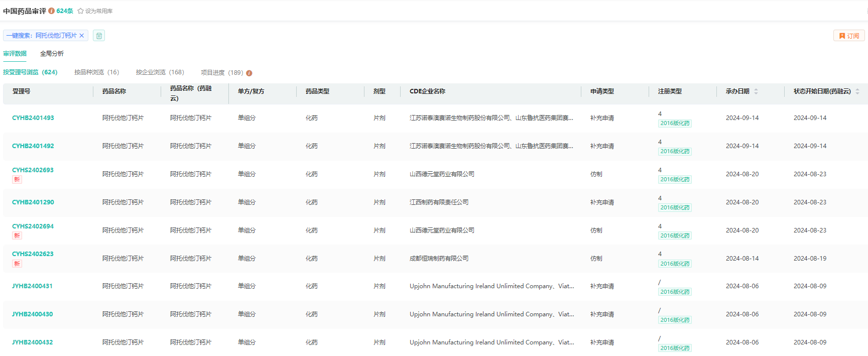
Task: Click 单方/复方 column header
Action: tap(251, 91)
